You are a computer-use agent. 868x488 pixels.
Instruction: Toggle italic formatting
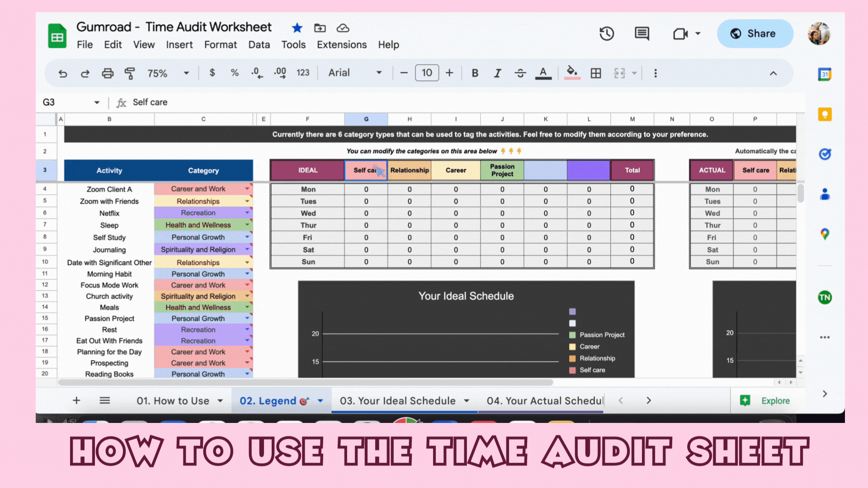tap(497, 73)
